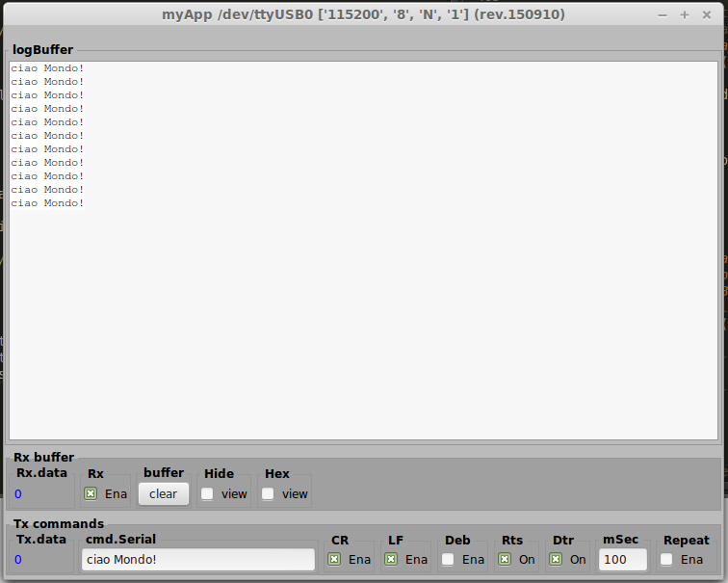Click the first ciao Mondo! log line
The width and height of the screenshot is (728, 583).
click(47, 68)
